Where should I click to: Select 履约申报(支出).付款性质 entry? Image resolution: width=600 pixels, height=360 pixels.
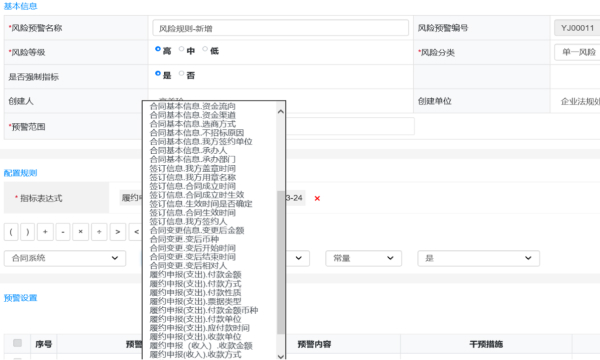pyautogui.click(x=195, y=292)
